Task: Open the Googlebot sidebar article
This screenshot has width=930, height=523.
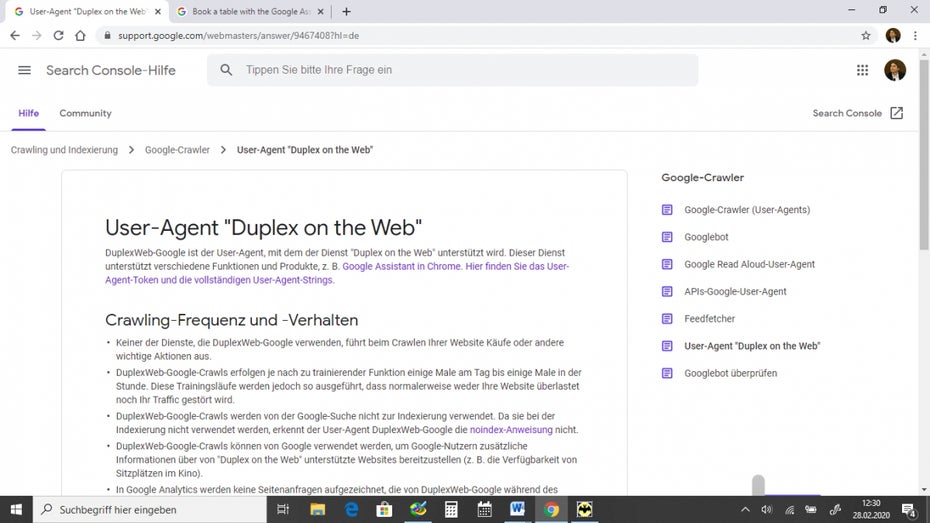Action: pyautogui.click(x=706, y=237)
